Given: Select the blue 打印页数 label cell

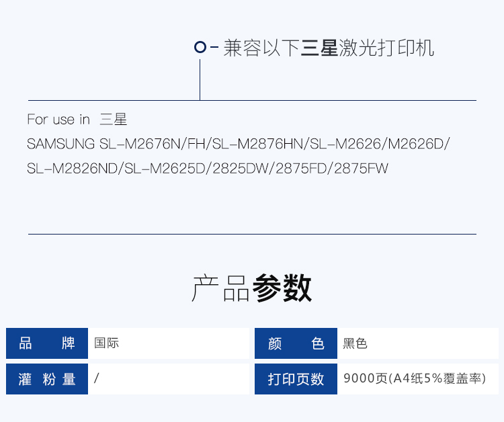Looking at the screenshot, I should coord(296,379).
